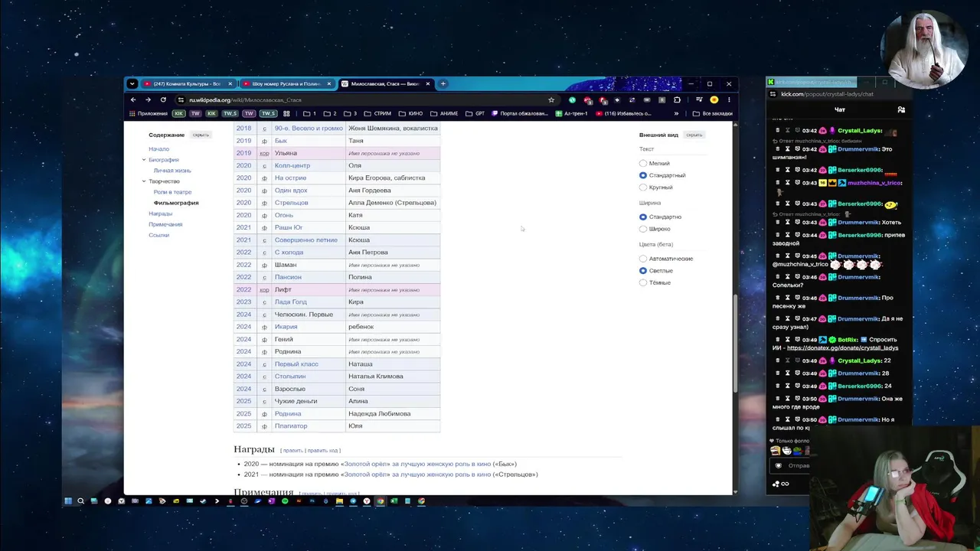Open a new Chrome tab
The image size is (980, 551).
[443, 83]
